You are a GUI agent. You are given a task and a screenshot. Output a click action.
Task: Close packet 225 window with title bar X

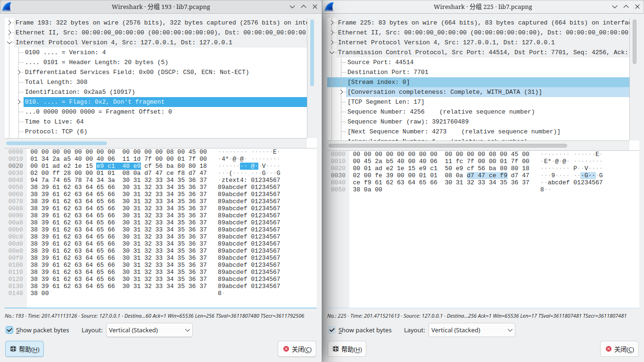point(636,7)
